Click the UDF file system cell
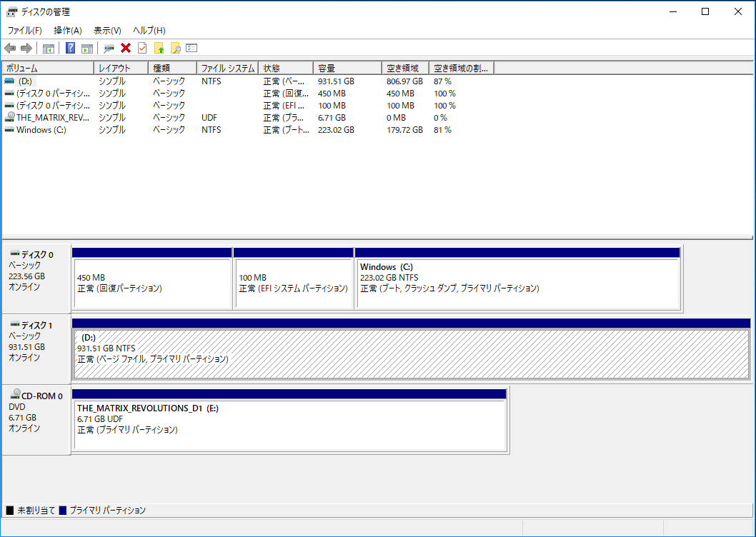Image resolution: width=756 pixels, height=537 pixels. point(209,118)
